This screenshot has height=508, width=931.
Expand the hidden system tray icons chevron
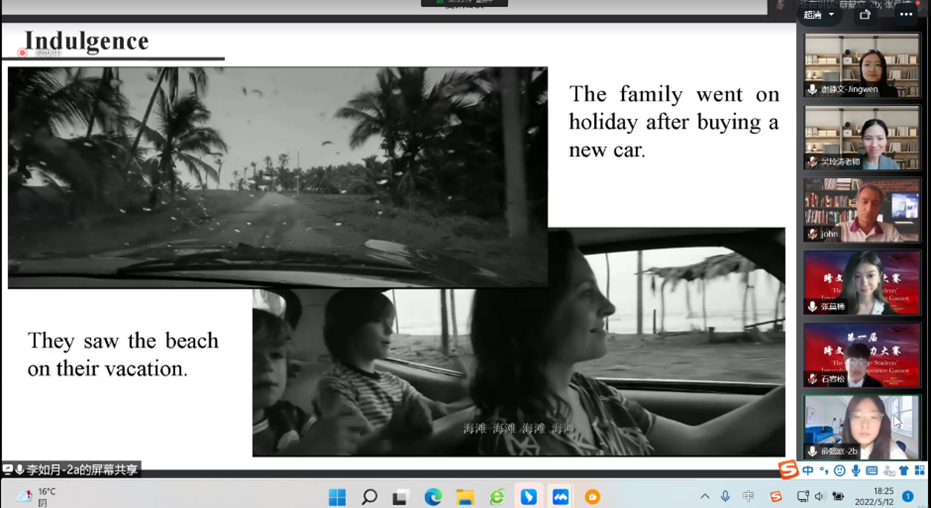pyautogui.click(x=705, y=496)
